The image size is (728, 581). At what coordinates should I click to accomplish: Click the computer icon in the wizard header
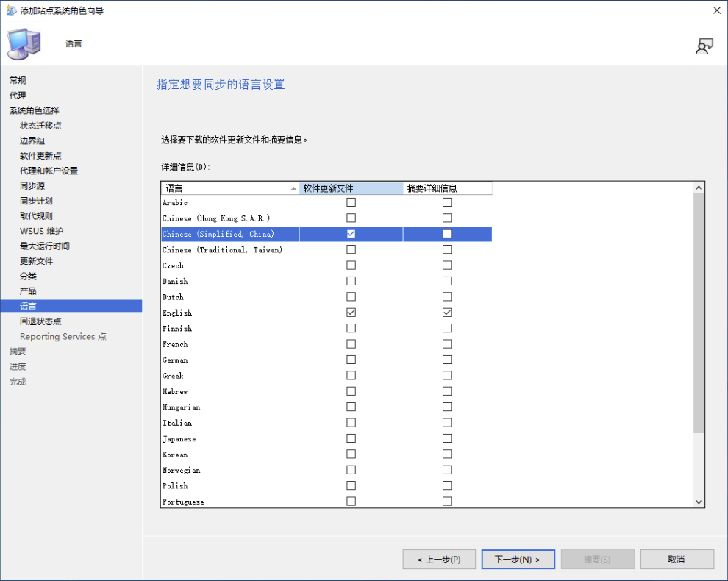point(24,43)
